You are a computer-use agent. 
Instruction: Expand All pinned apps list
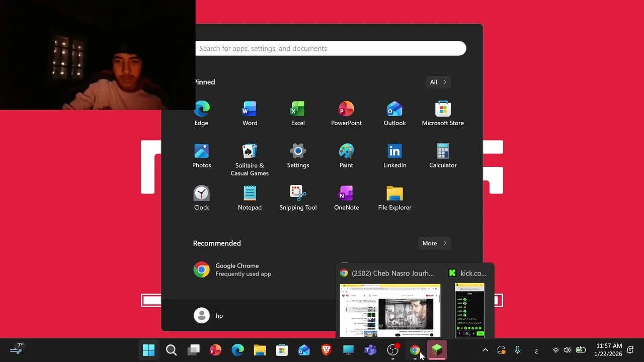coord(438,82)
